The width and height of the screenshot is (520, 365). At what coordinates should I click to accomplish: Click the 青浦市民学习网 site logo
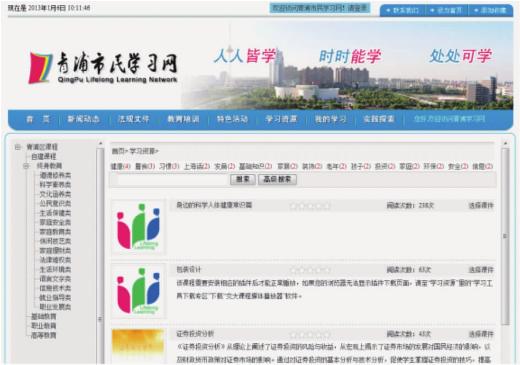point(103,68)
